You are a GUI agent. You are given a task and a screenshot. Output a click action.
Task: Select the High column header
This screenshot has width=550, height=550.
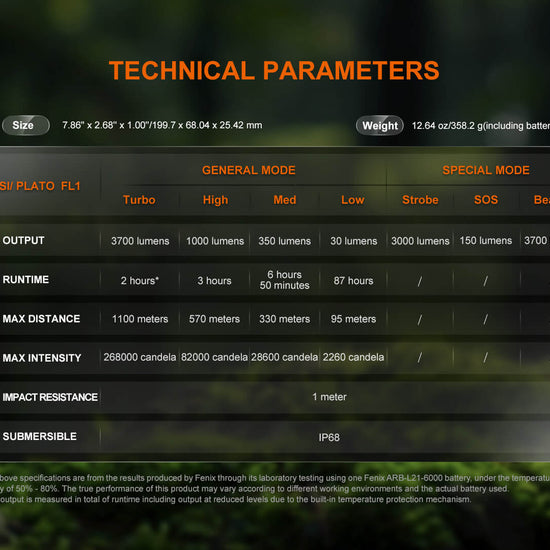(x=215, y=200)
